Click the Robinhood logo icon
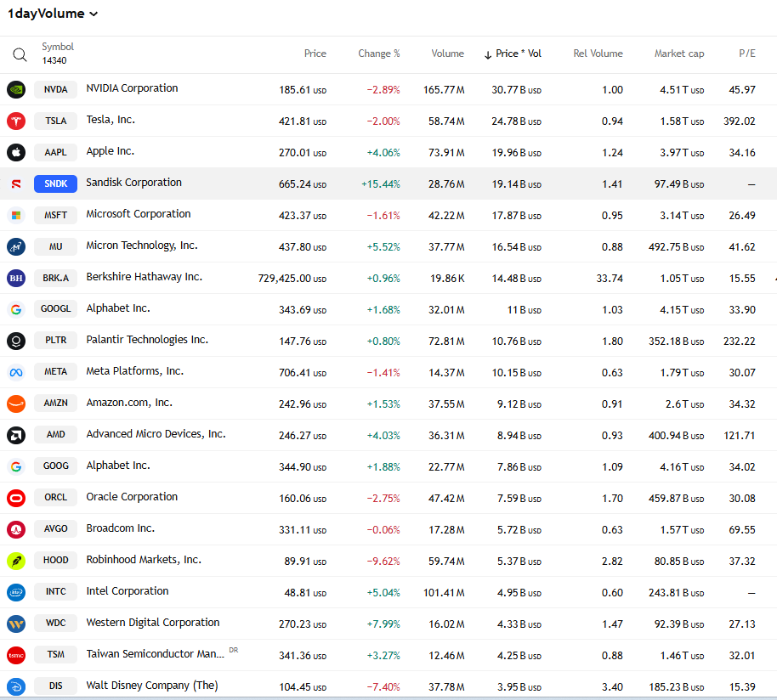 point(16,561)
